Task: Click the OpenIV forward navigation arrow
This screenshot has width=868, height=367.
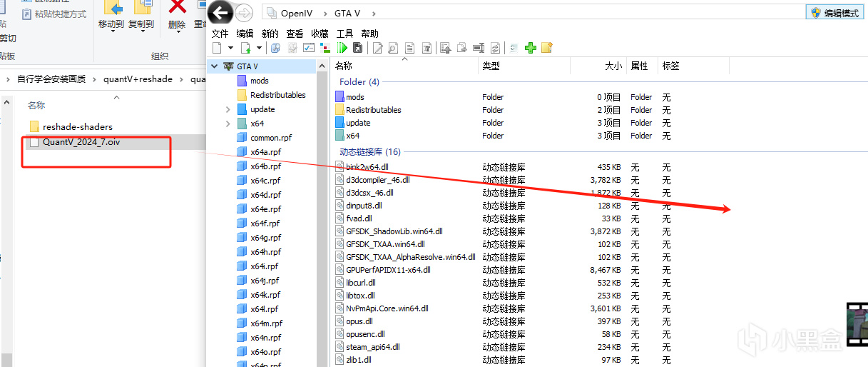Action: click(244, 12)
